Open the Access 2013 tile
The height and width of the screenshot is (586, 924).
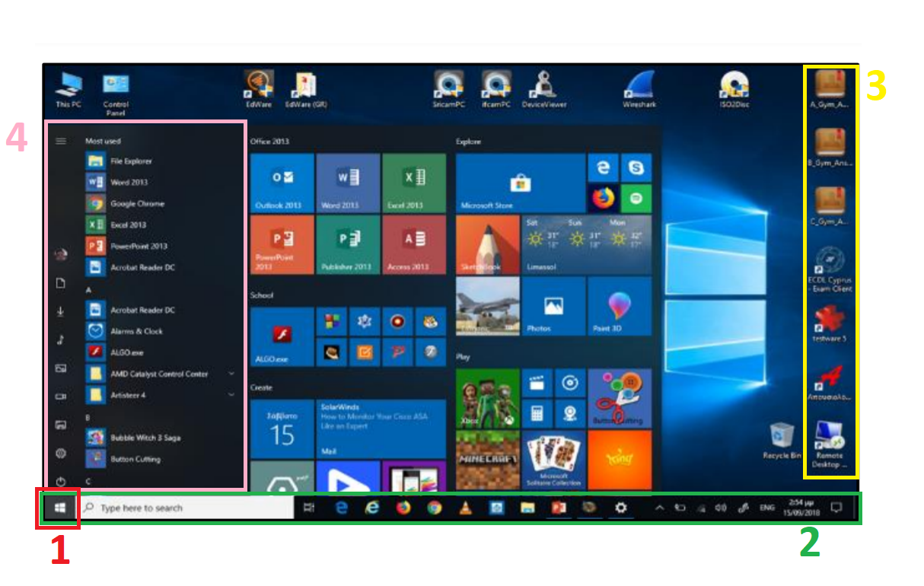tap(414, 244)
